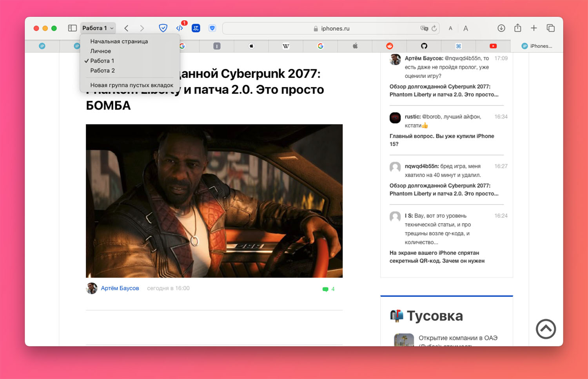Select the checked Работа 1 group

tap(102, 61)
